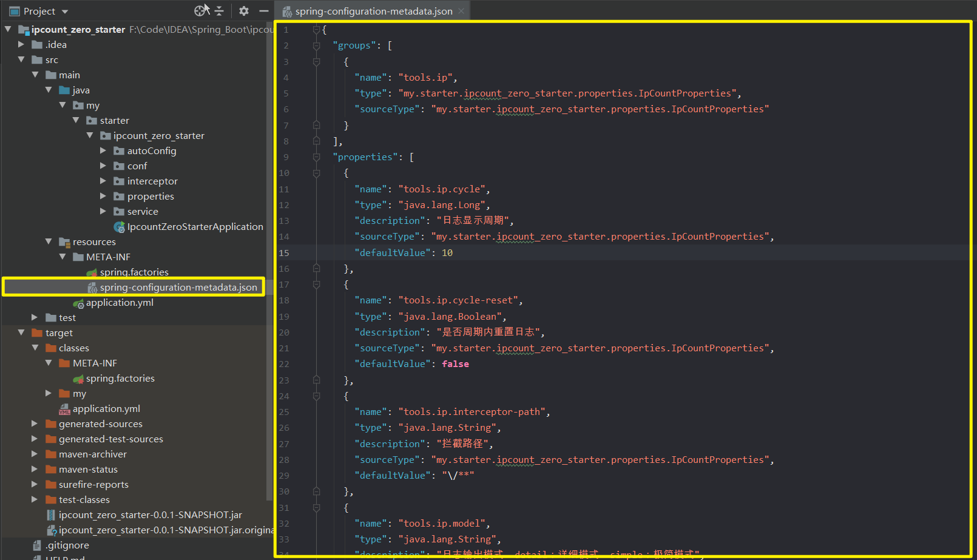The width and height of the screenshot is (977, 560).
Task: Click the Locate/Select Opened File target icon
Action: [x=200, y=11]
